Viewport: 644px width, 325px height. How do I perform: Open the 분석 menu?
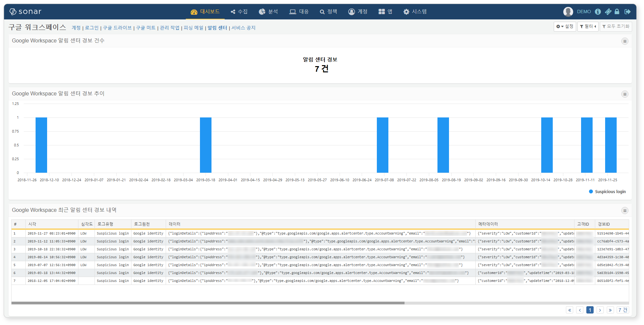[x=268, y=12]
